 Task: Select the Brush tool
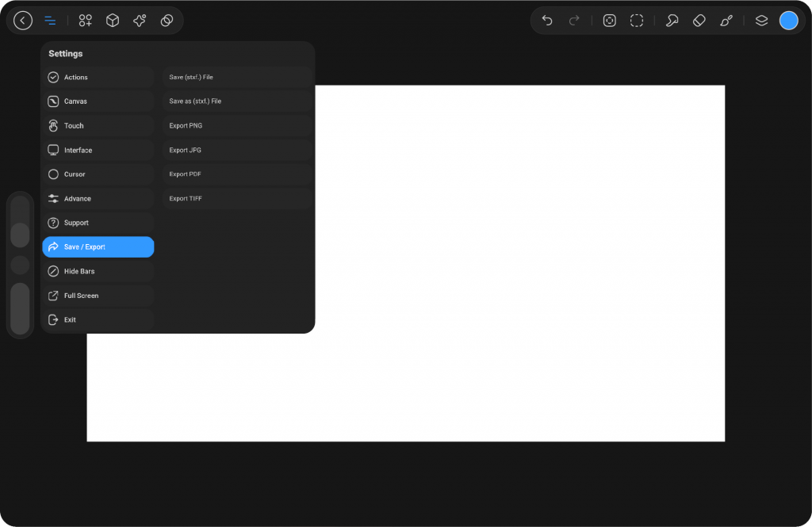tap(726, 21)
